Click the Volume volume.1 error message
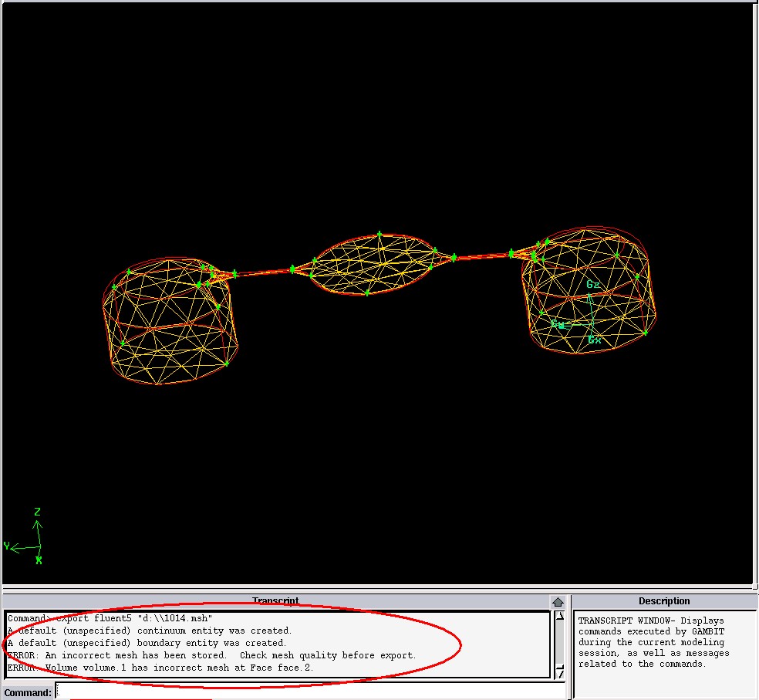759x700 pixels. 160,668
